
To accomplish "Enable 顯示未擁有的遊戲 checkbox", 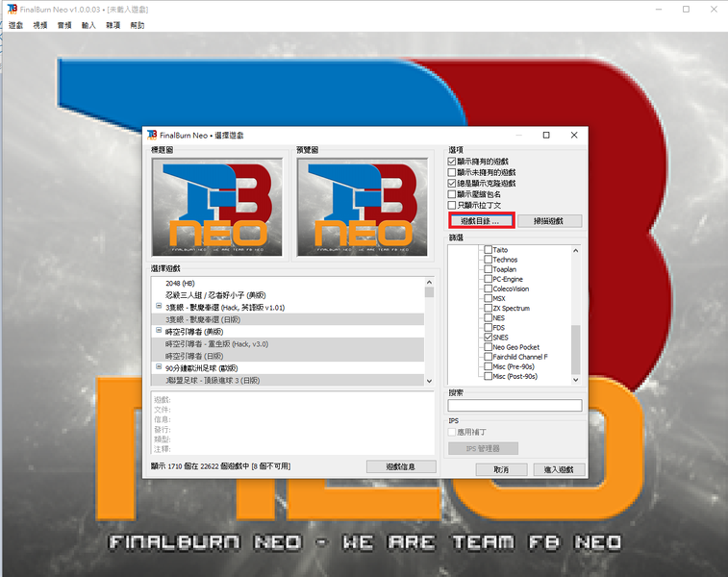I will pos(452,172).
